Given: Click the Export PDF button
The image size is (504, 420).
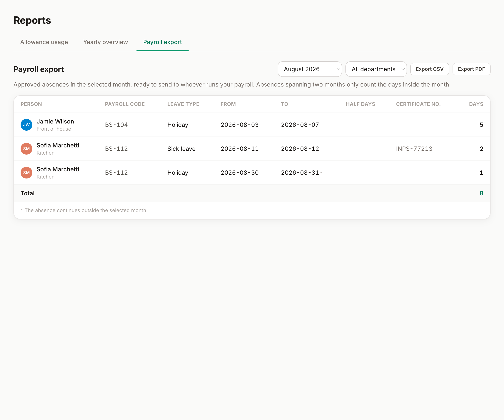Looking at the screenshot, I should point(471,69).
